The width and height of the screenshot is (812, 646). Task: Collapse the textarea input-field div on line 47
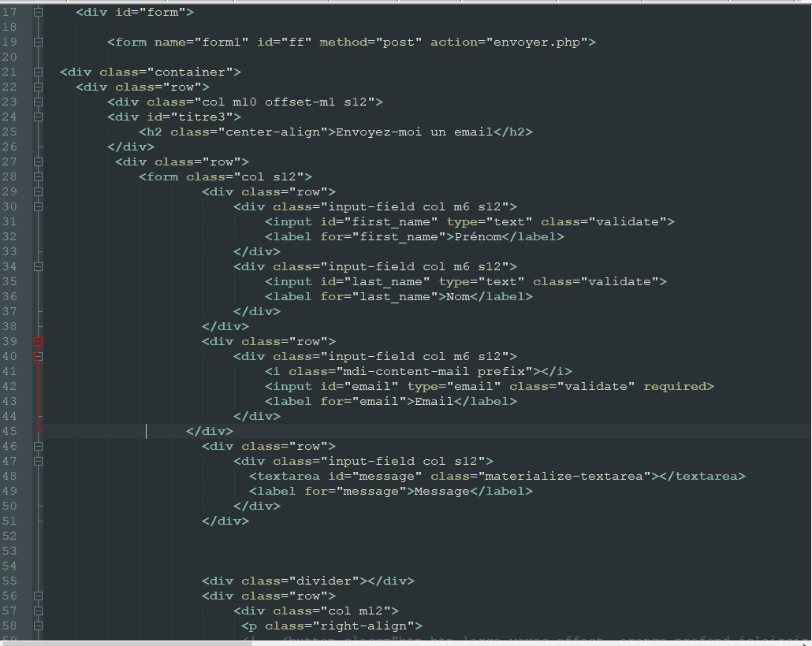pyautogui.click(x=39, y=461)
